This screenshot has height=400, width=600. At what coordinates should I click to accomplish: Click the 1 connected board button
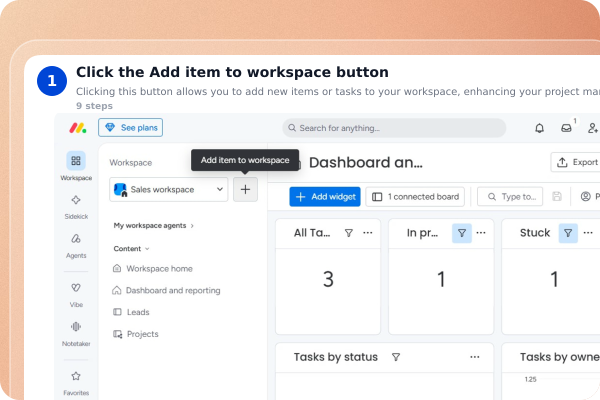pyautogui.click(x=415, y=197)
